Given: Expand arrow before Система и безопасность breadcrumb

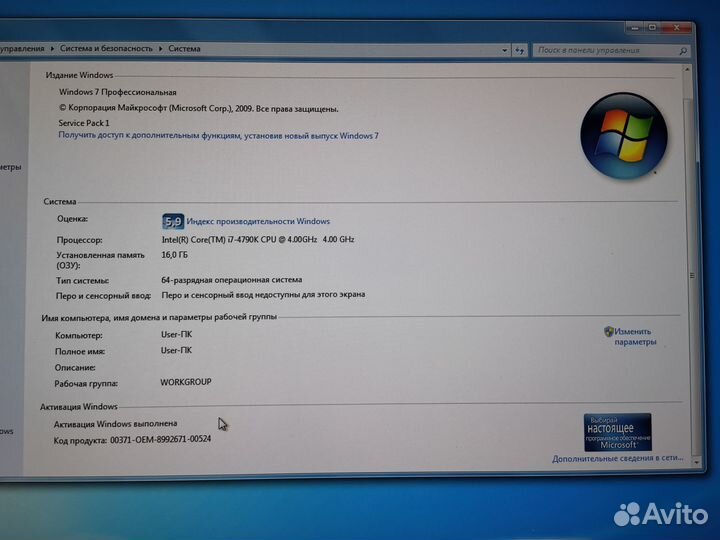Looking at the screenshot, I should tap(52, 48).
